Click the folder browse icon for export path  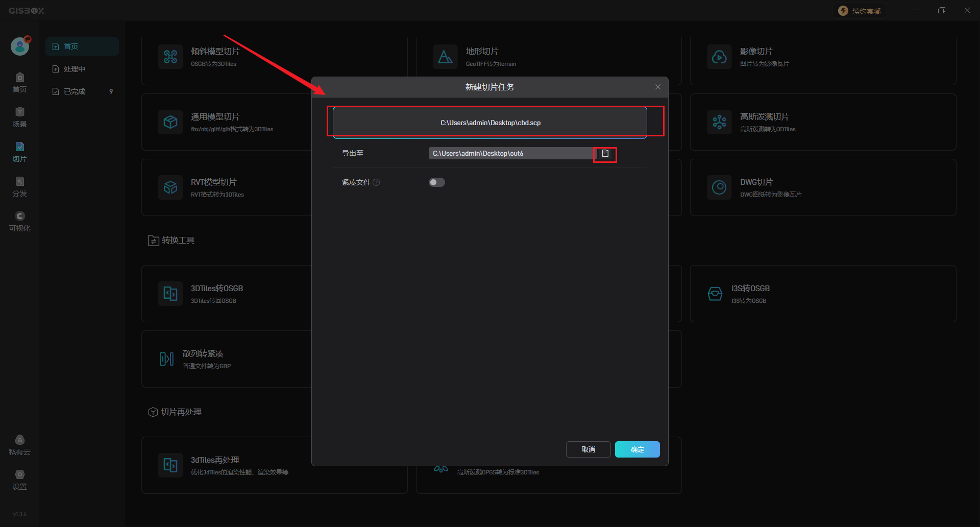tap(605, 154)
